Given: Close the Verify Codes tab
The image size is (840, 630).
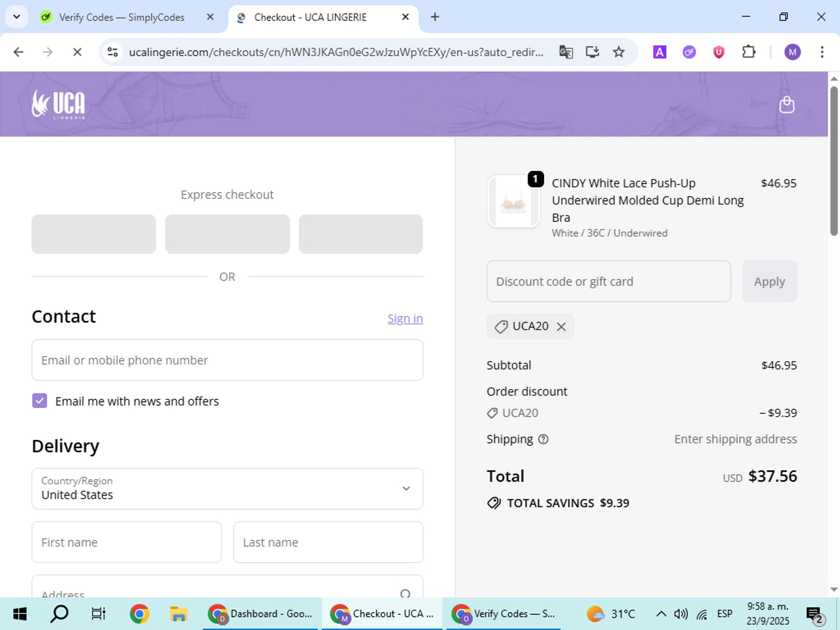Looking at the screenshot, I should (210, 17).
